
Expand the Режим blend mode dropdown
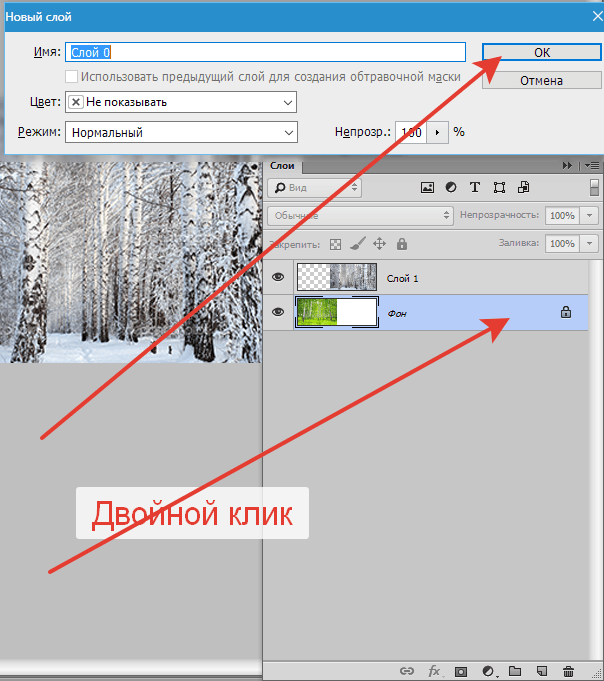click(181, 132)
